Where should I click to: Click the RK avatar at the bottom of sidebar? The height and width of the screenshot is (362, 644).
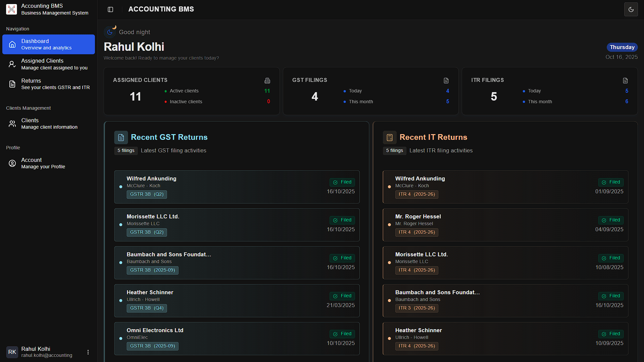click(12, 352)
